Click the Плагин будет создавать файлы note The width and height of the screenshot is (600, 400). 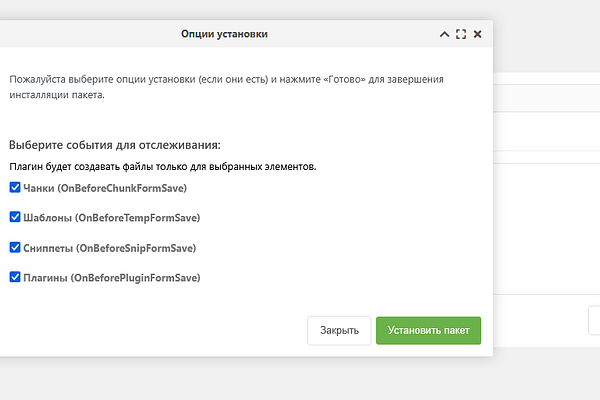pos(163,167)
